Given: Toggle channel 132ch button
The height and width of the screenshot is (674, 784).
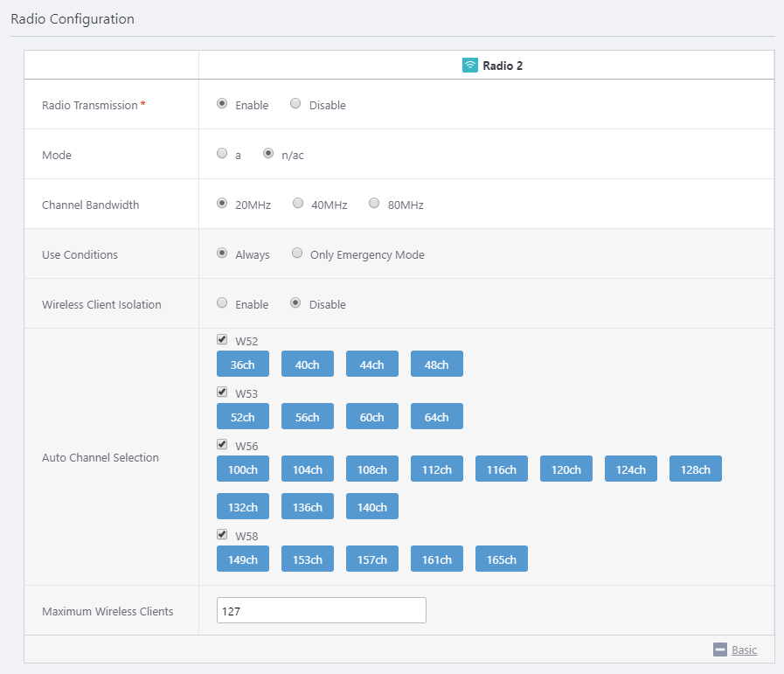Looking at the screenshot, I should tap(242, 506).
